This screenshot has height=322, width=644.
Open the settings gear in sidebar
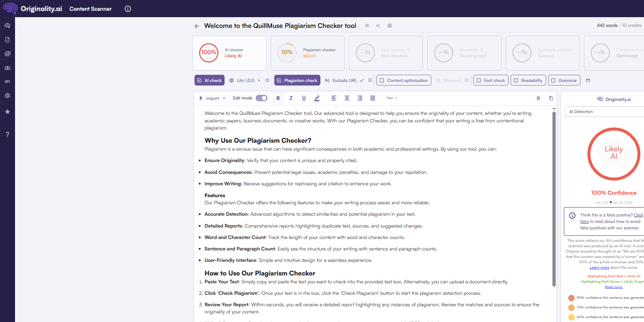click(x=8, y=96)
